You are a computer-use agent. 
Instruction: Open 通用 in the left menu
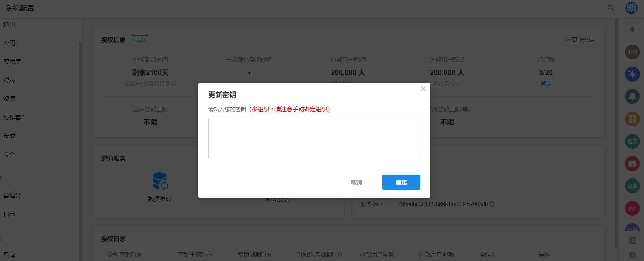[9, 25]
